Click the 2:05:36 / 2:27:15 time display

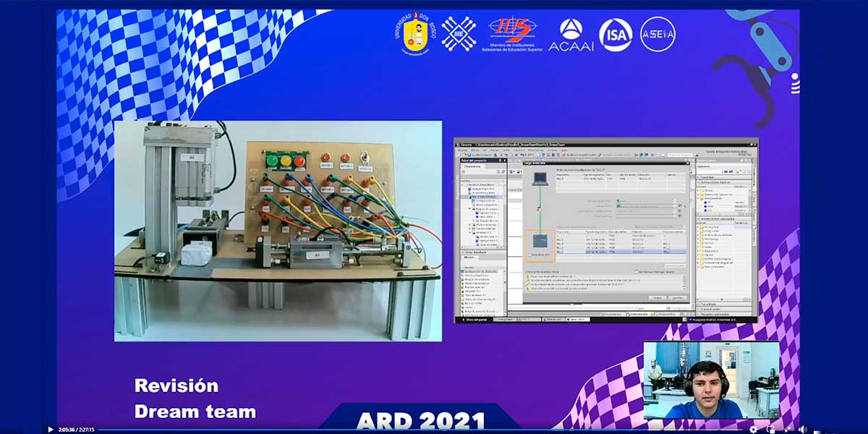click(77, 430)
